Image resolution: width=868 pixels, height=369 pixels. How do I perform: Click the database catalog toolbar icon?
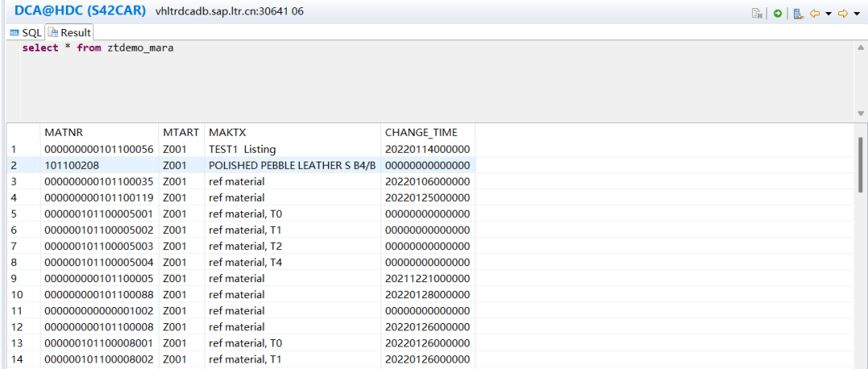pos(798,14)
